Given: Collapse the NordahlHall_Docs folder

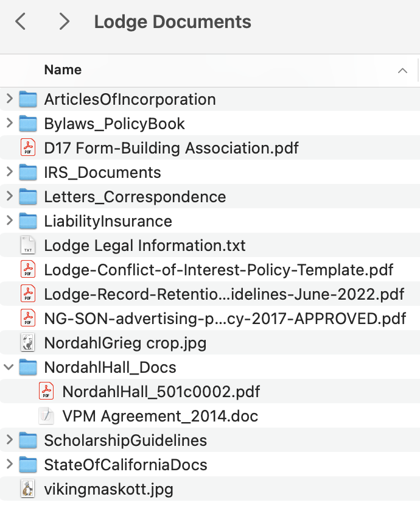Looking at the screenshot, I should (x=9, y=367).
